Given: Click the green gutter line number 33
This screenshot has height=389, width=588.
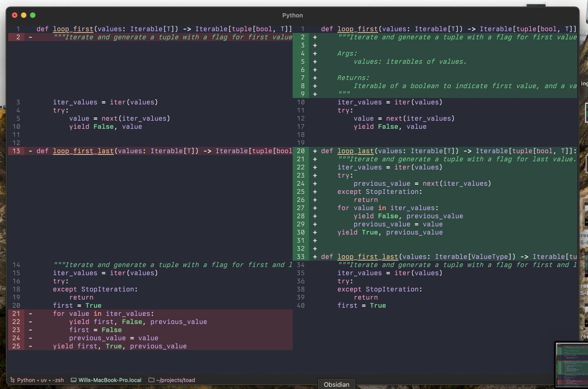Looking at the screenshot, I should (x=300, y=257).
